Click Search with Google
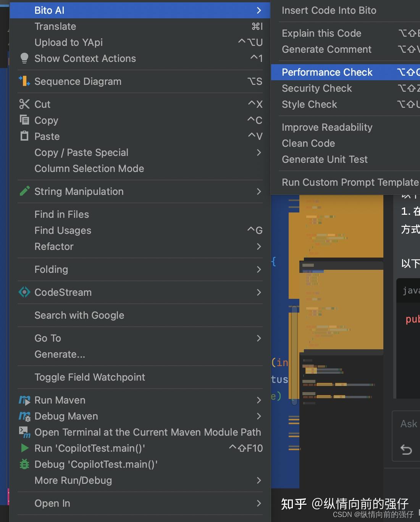 point(79,315)
